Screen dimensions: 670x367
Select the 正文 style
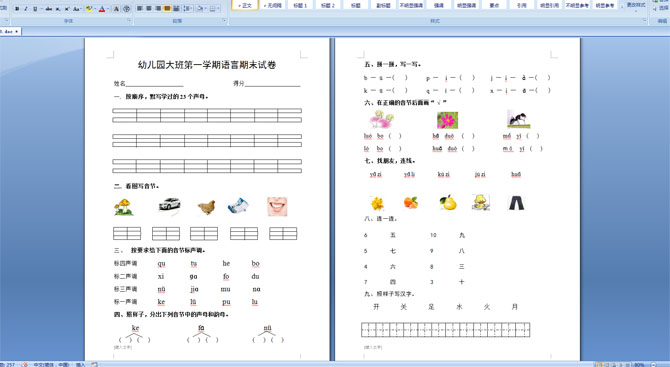245,5
